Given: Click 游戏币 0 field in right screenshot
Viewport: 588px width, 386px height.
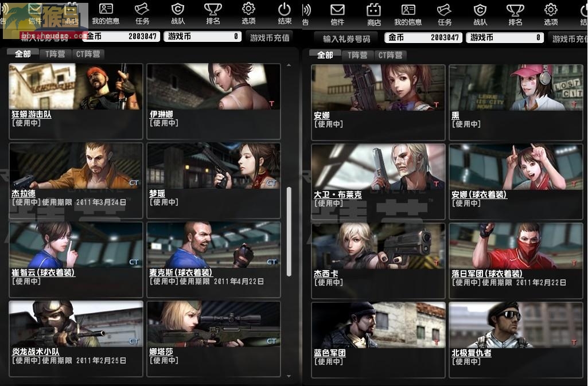Looking at the screenshot, I should pyautogui.click(x=505, y=37).
